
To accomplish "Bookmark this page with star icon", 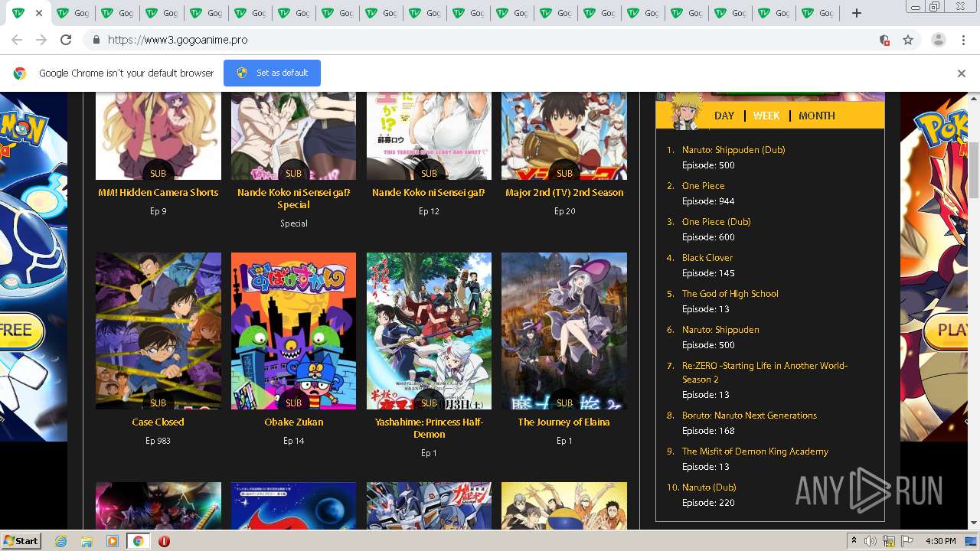I will [x=908, y=40].
